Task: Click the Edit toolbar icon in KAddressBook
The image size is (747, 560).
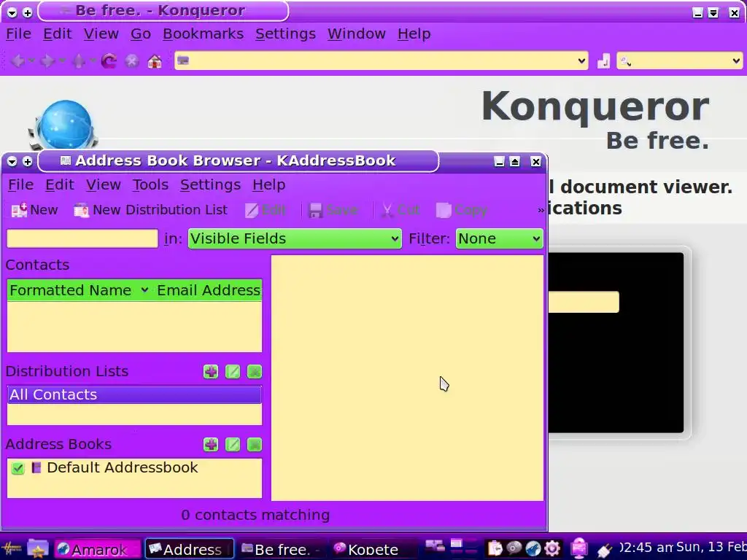Action: point(251,211)
